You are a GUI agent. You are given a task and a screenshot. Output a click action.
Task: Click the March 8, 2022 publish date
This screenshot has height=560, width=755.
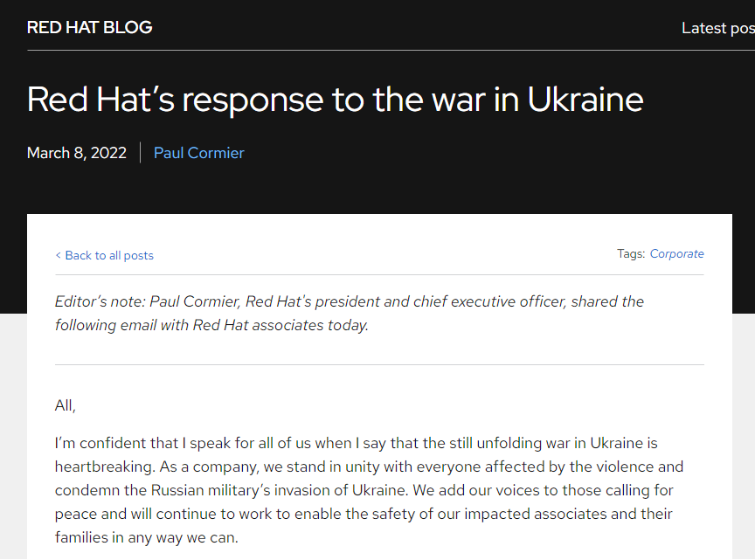pos(77,153)
